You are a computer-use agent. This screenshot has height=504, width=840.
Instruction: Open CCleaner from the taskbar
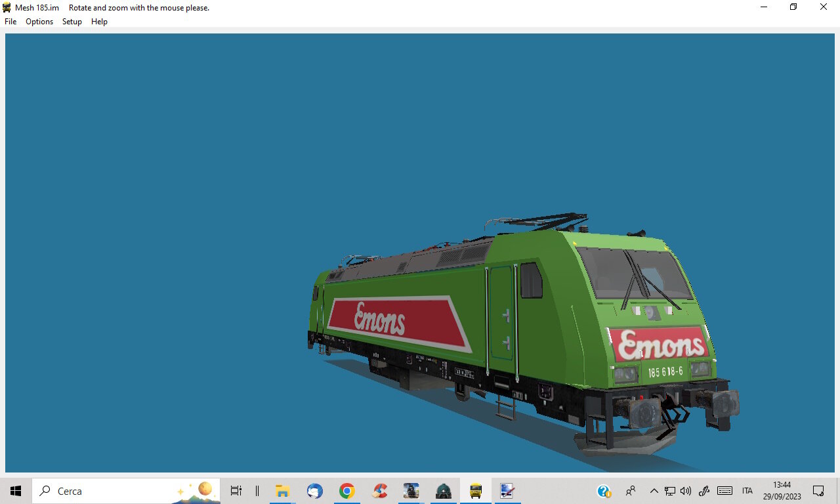[379, 491]
